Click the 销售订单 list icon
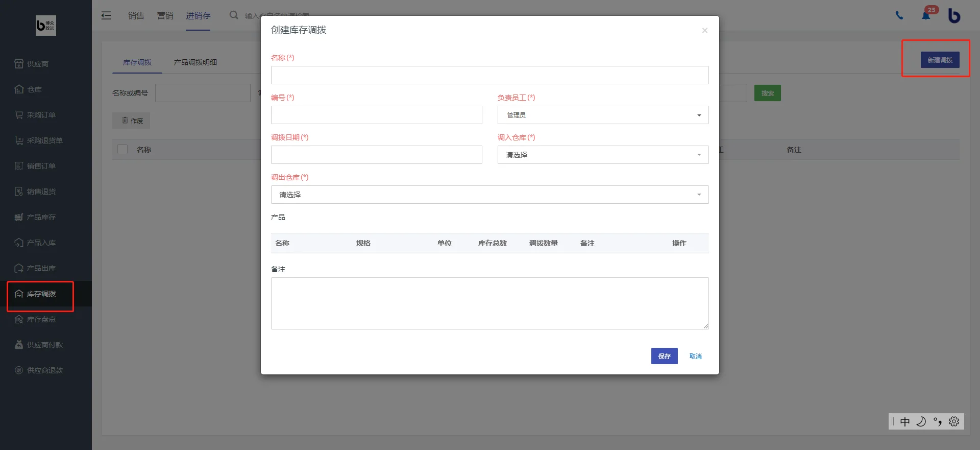Viewport: 980px width, 450px height. (x=19, y=166)
